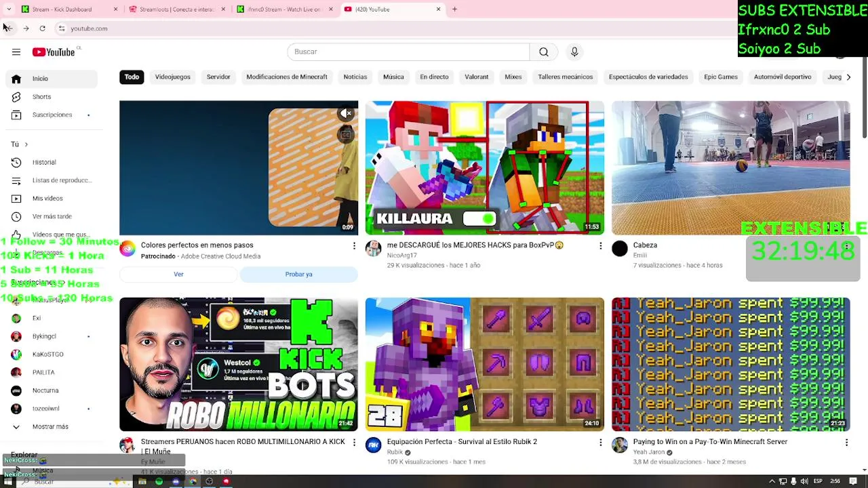Open the Bykingcl channel subscription
Viewport: 868px width, 488px height.
pos(52,336)
